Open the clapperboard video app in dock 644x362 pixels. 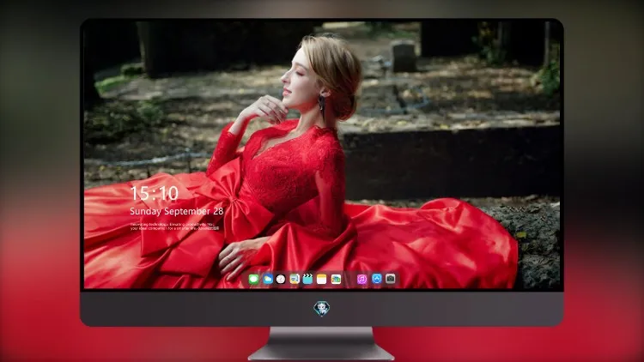(x=307, y=280)
